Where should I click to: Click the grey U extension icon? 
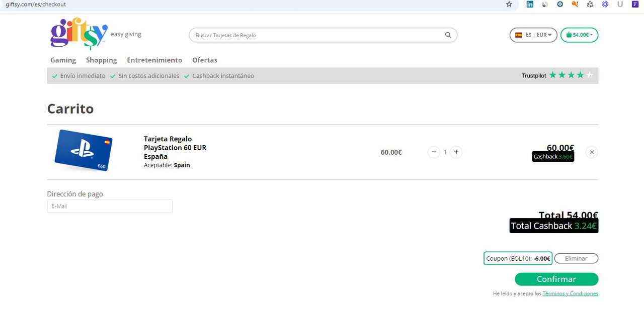click(x=620, y=4)
